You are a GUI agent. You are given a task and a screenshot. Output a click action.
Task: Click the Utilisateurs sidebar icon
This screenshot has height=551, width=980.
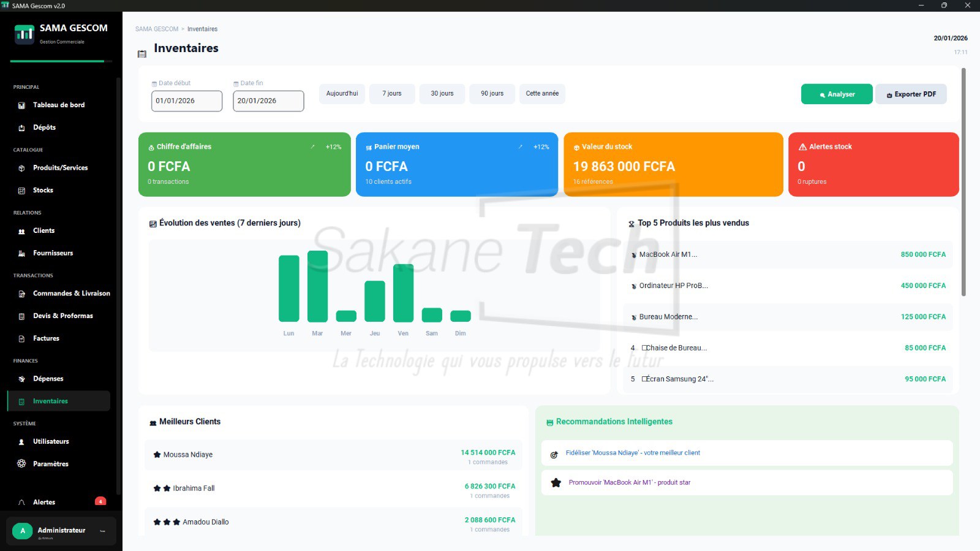point(21,442)
